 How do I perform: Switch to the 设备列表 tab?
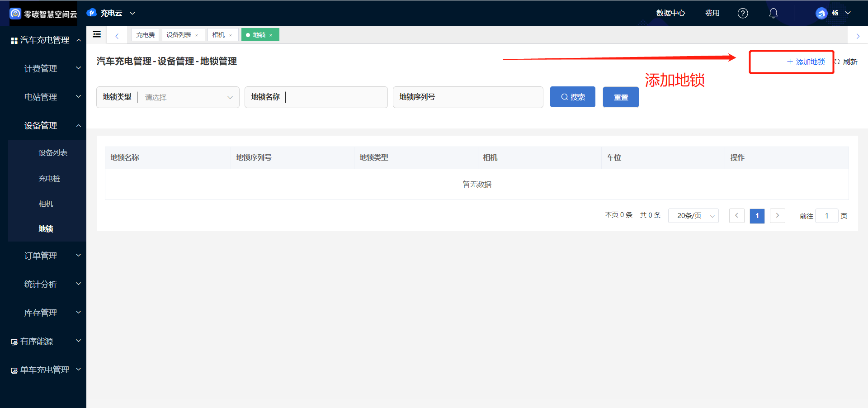pyautogui.click(x=179, y=35)
